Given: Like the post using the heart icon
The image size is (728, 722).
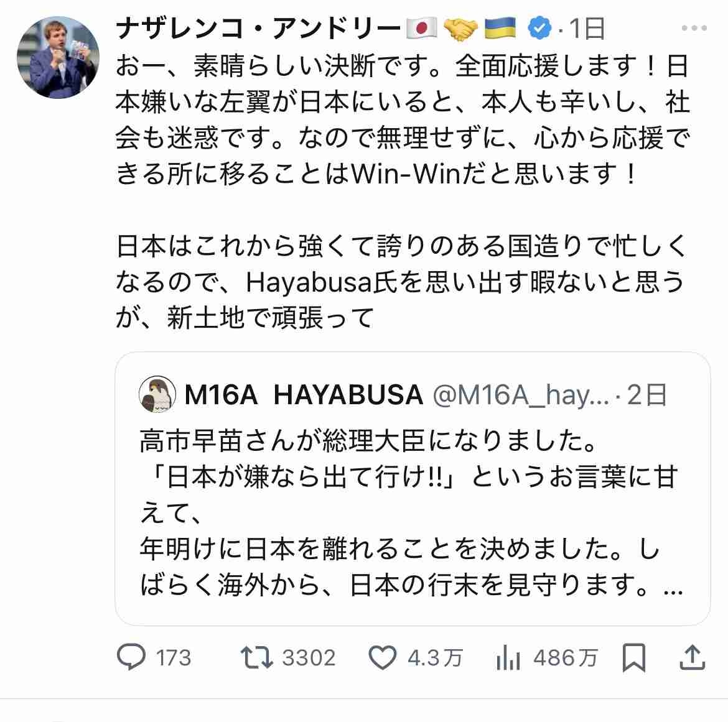Looking at the screenshot, I should (383, 657).
